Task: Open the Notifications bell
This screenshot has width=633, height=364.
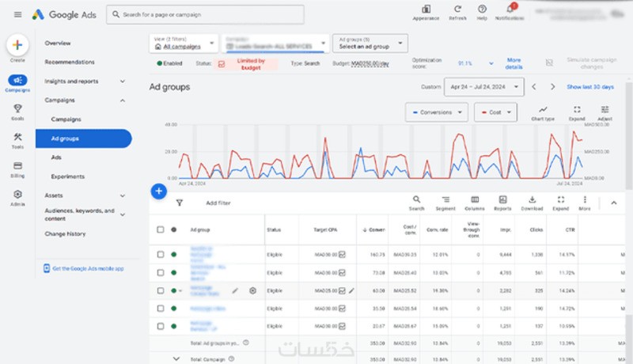Action: 510,9
